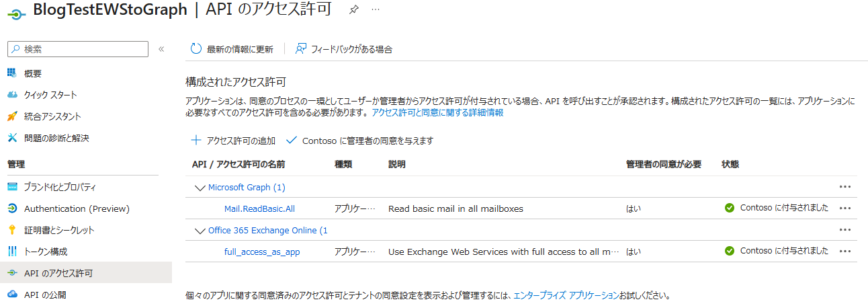Screen dimensions: 868x308
Task: Click the 概要 overview icon
Action: tap(12, 73)
